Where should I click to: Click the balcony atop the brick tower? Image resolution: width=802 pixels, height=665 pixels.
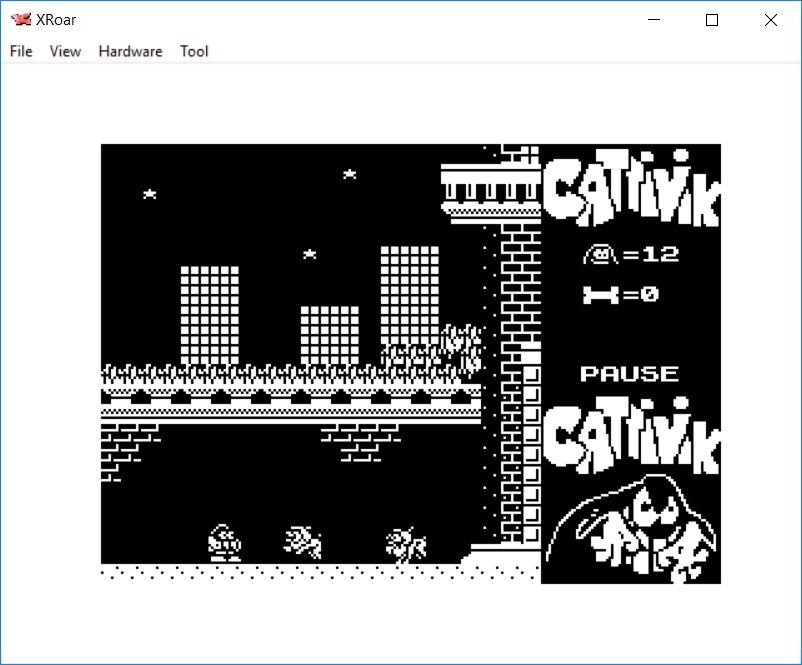click(x=490, y=188)
